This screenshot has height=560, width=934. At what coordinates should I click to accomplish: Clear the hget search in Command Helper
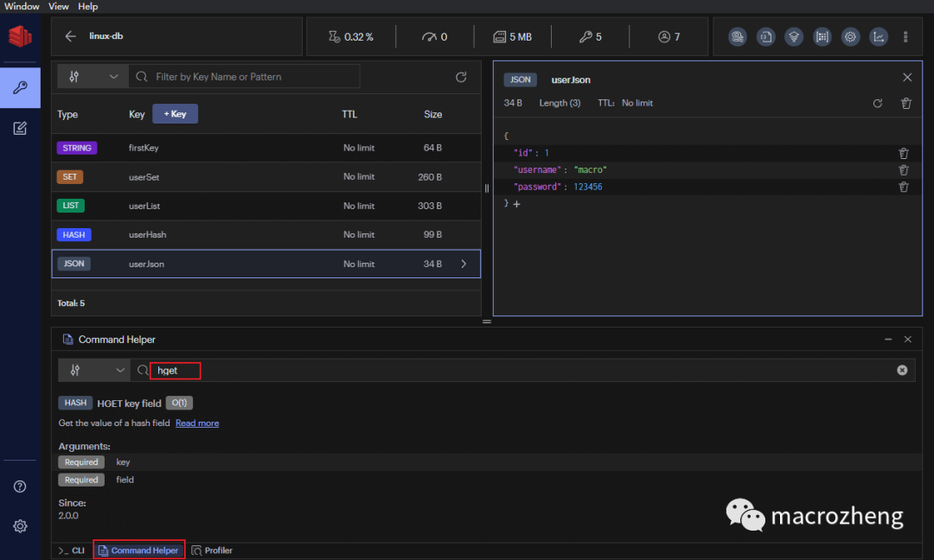coord(902,370)
